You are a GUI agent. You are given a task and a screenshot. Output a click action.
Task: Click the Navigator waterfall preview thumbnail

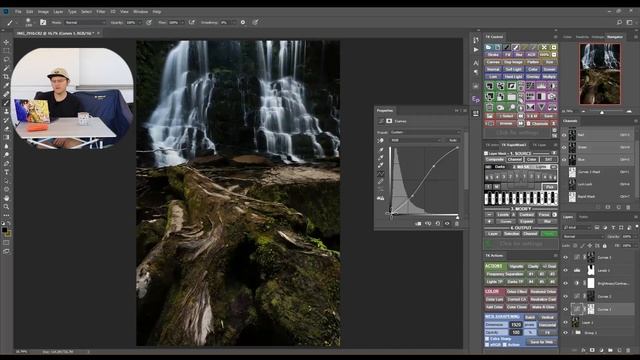click(x=600, y=74)
